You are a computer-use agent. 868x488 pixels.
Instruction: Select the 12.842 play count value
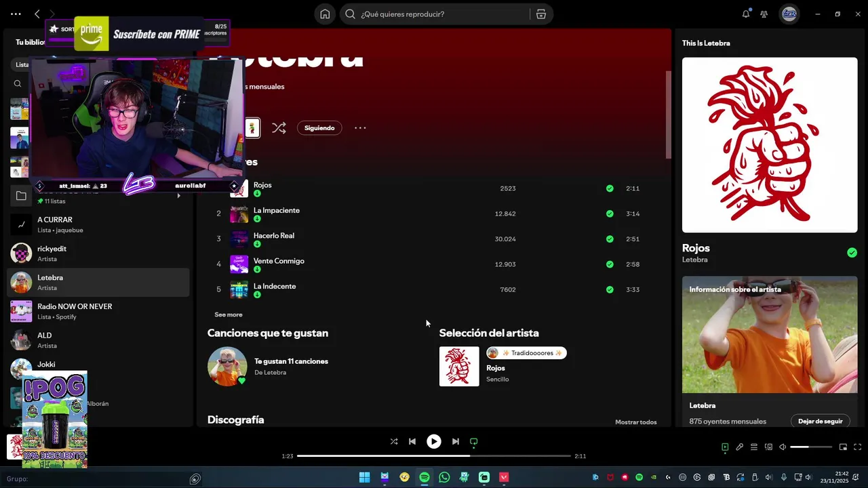[505, 213]
